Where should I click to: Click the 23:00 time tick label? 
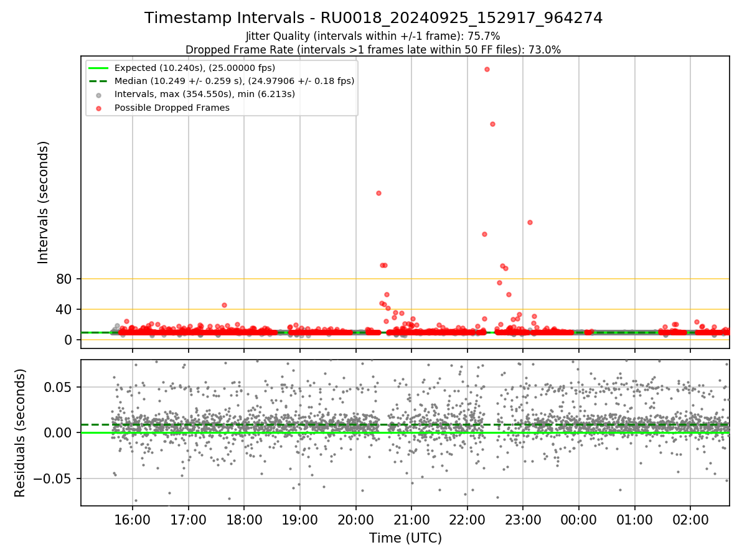pyautogui.click(x=523, y=520)
